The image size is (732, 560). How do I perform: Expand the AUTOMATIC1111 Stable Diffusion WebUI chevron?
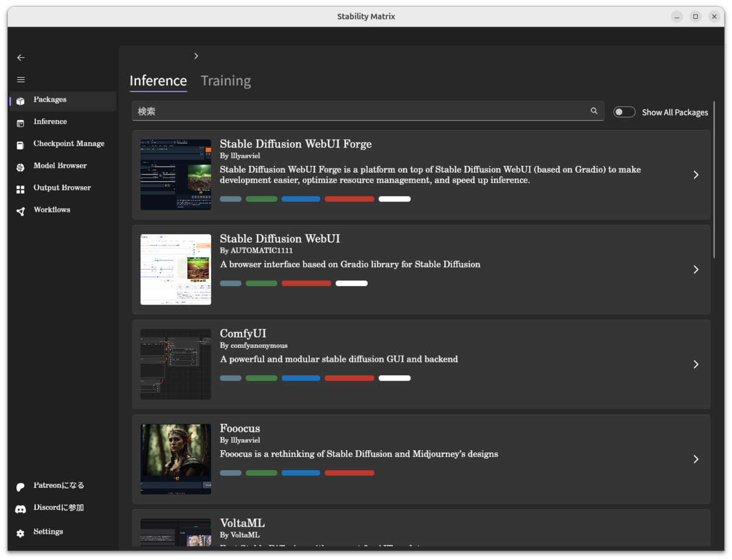(696, 270)
